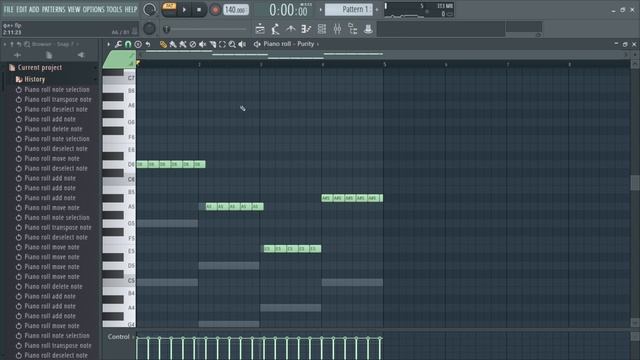Viewport: 640px width, 360px height.
Task: Open the HELP menu
Action: (x=131, y=9)
